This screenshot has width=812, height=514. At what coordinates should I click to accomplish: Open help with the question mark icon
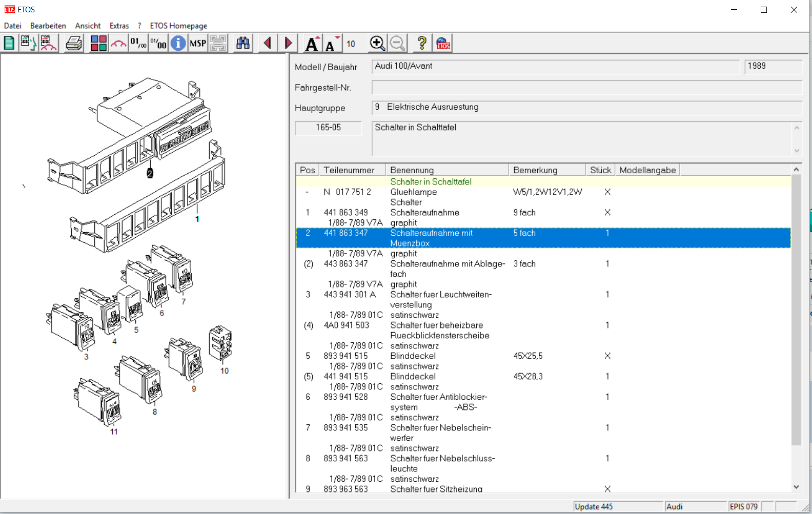[422, 44]
